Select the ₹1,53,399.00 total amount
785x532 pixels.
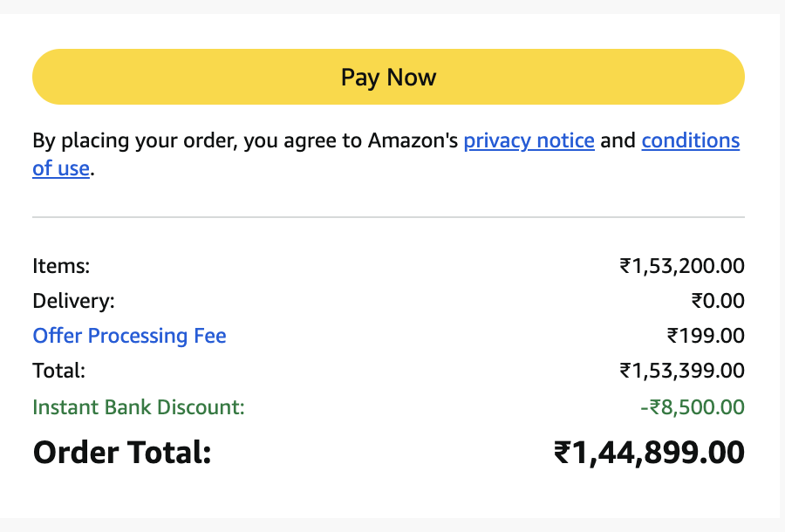pos(682,371)
